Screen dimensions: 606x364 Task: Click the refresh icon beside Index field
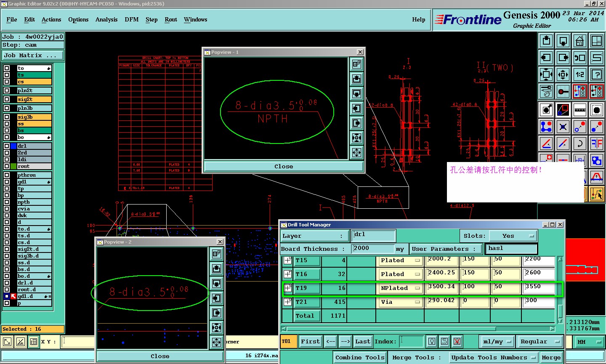pos(444,341)
